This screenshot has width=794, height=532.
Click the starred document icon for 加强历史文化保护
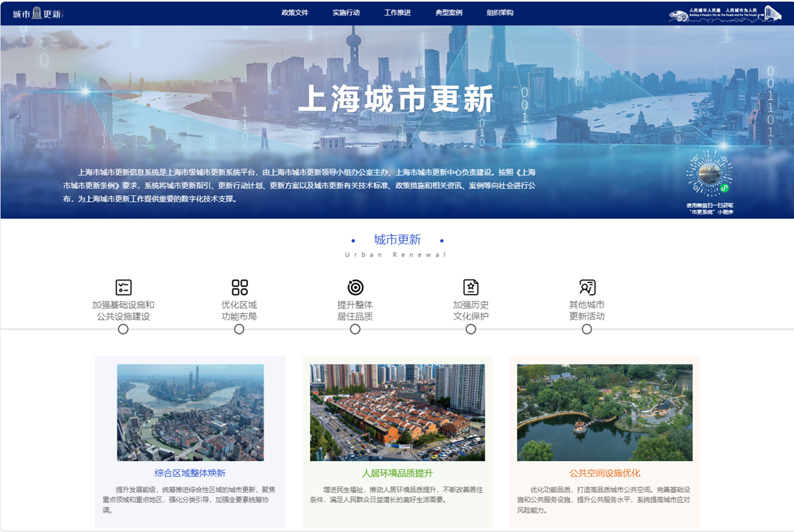(471, 287)
